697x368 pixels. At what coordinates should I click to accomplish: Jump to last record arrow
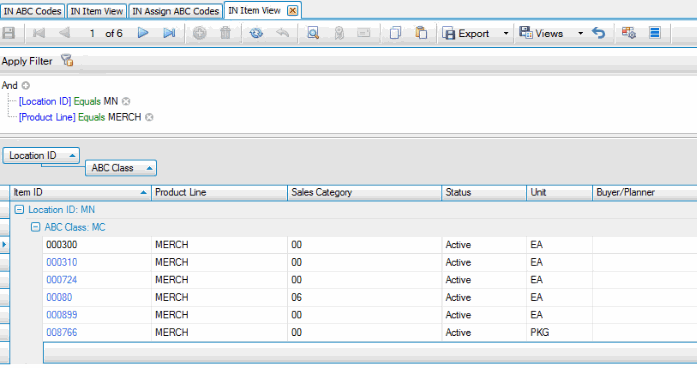pyautogui.click(x=169, y=33)
